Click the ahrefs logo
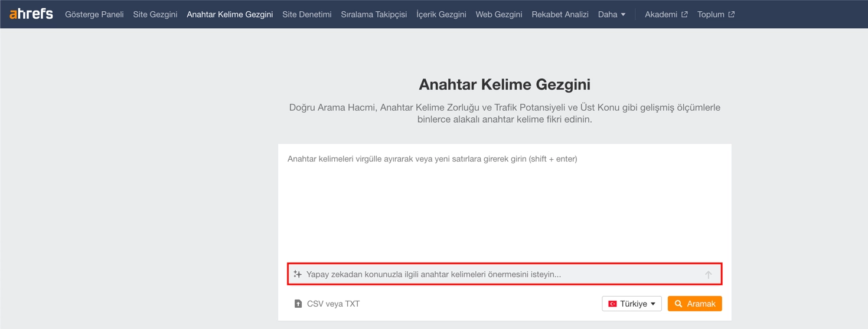Screen dimensions: 868x329 coord(31,14)
